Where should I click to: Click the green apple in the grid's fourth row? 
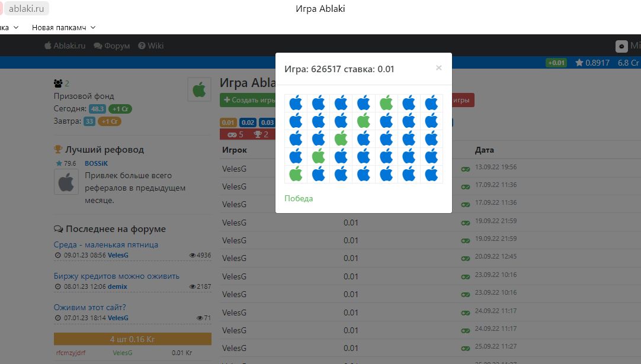[x=319, y=156]
